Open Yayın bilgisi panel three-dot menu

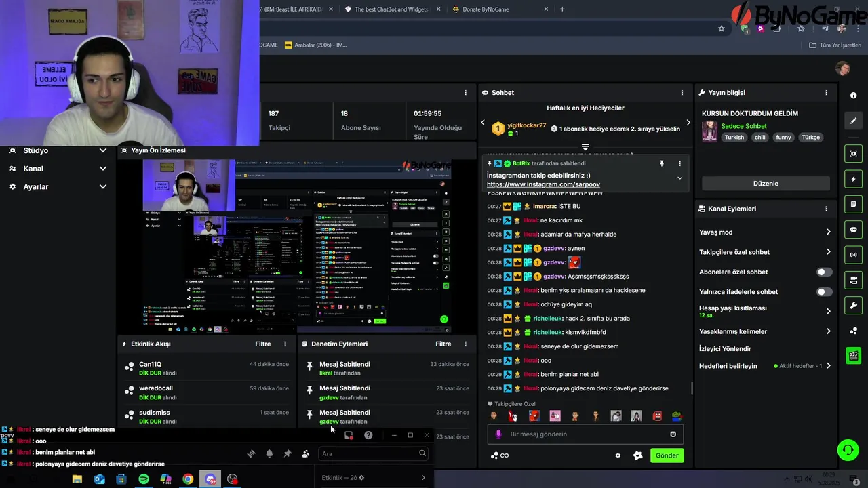pyautogui.click(x=826, y=93)
